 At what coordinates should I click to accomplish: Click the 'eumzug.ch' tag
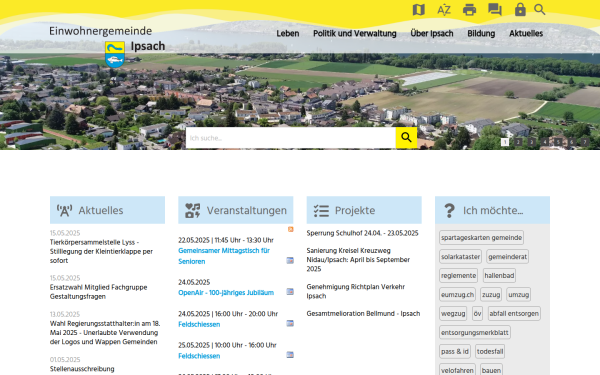click(457, 295)
